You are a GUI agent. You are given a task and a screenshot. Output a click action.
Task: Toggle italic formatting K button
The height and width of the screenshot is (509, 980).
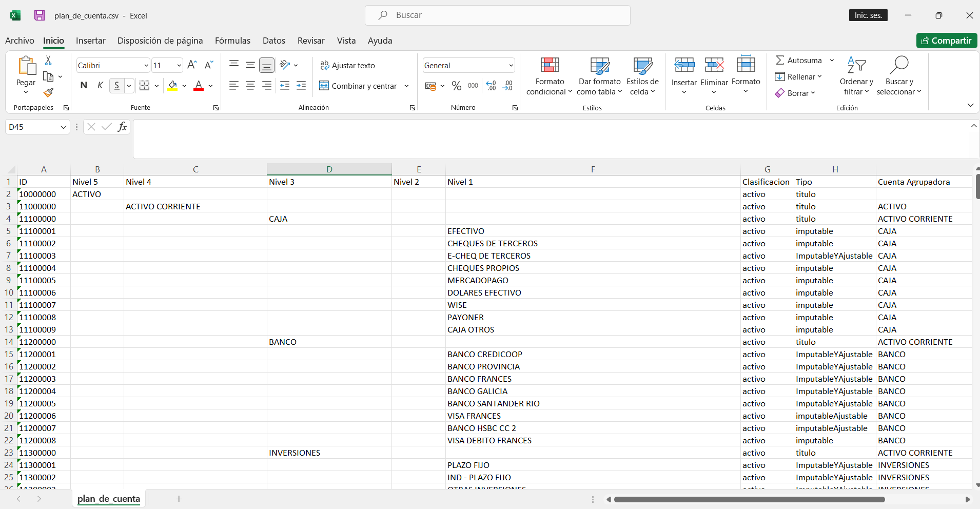click(100, 86)
